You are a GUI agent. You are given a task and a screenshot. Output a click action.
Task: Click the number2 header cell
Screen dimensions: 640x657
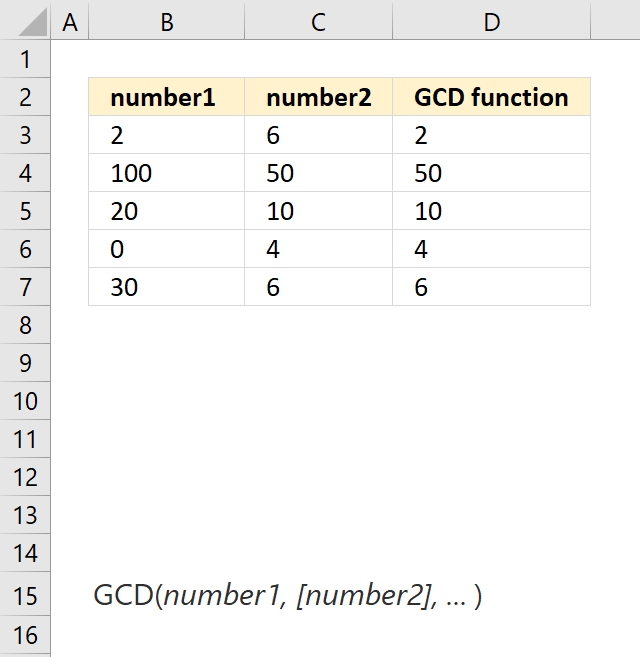click(319, 97)
